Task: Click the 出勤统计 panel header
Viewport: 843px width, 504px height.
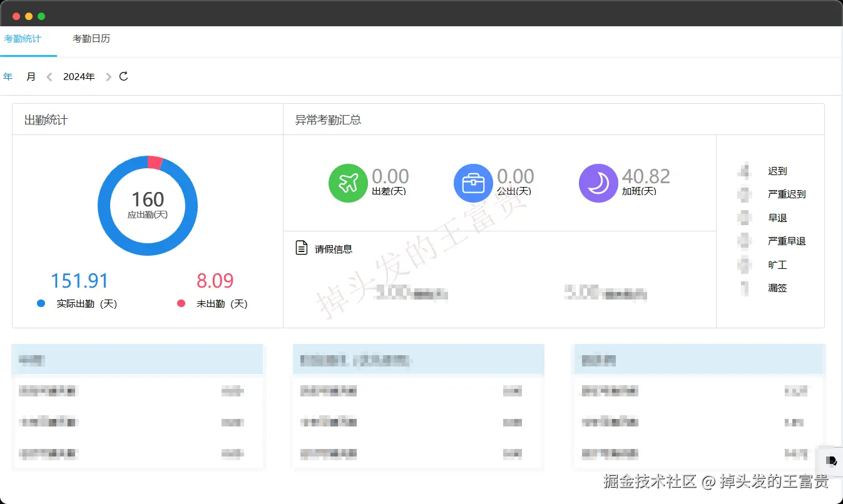Action: [x=148, y=119]
